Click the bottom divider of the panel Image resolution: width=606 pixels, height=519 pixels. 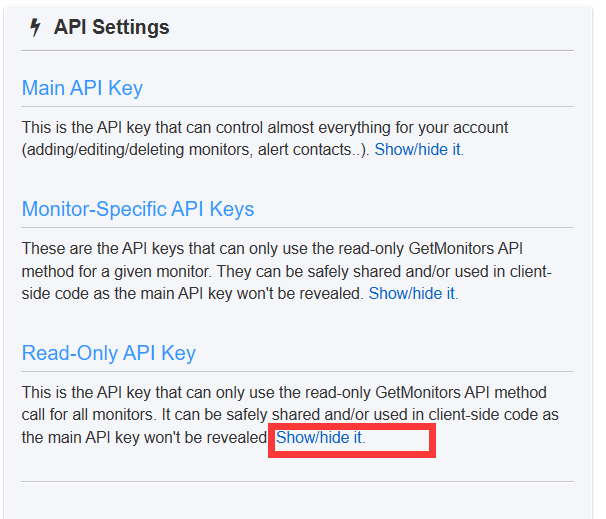(297, 482)
